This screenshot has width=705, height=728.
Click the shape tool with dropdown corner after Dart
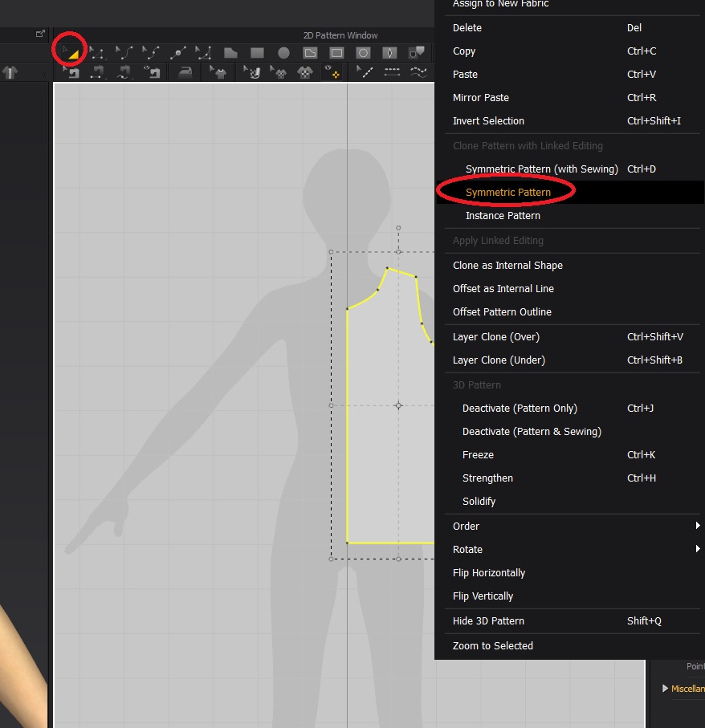[417, 52]
